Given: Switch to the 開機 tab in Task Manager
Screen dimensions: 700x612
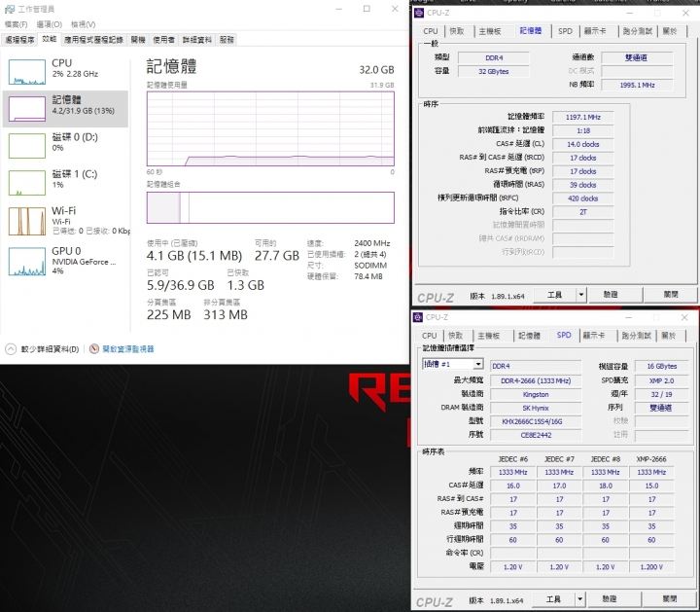Looking at the screenshot, I should (x=138, y=40).
